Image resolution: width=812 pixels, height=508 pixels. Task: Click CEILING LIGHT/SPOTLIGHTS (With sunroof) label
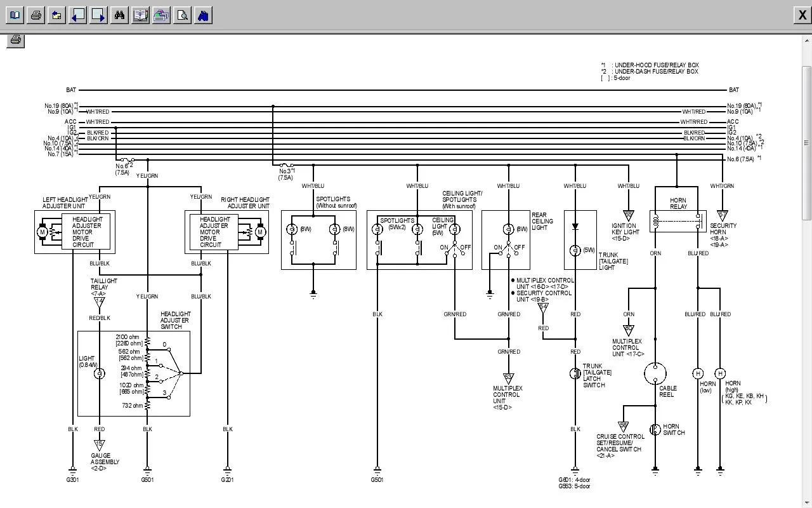[462, 199]
